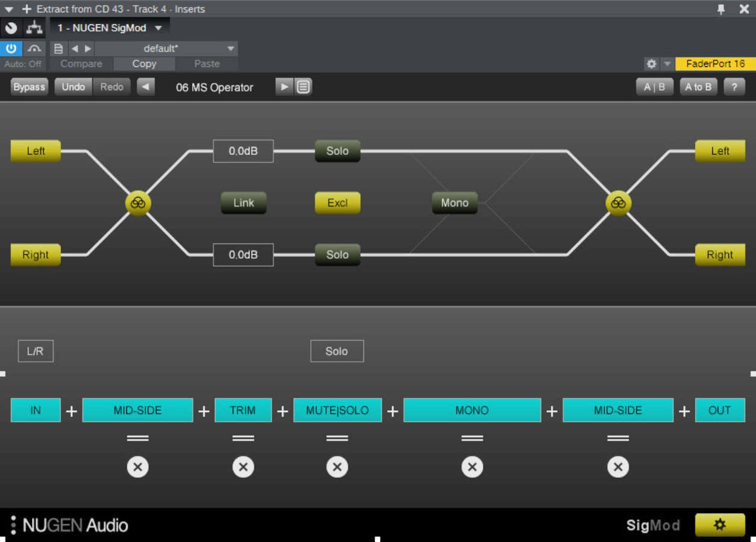Open help with the ? button
This screenshot has width=756, height=542.
pyautogui.click(x=734, y=87)
